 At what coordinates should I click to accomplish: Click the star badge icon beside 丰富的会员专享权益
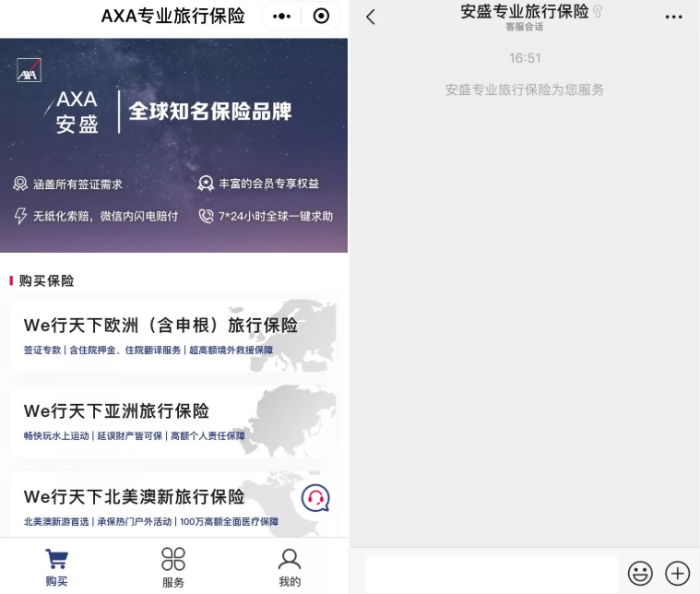click(x=206, y=184)
